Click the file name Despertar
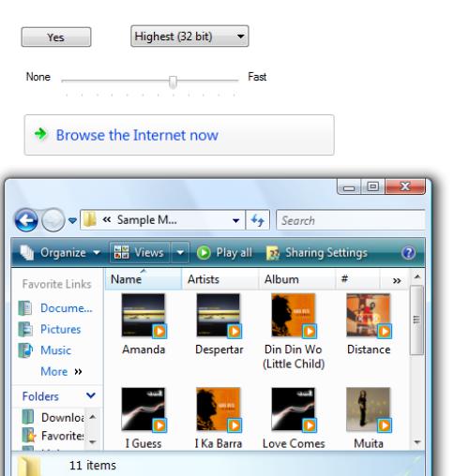 click(219, 350)
